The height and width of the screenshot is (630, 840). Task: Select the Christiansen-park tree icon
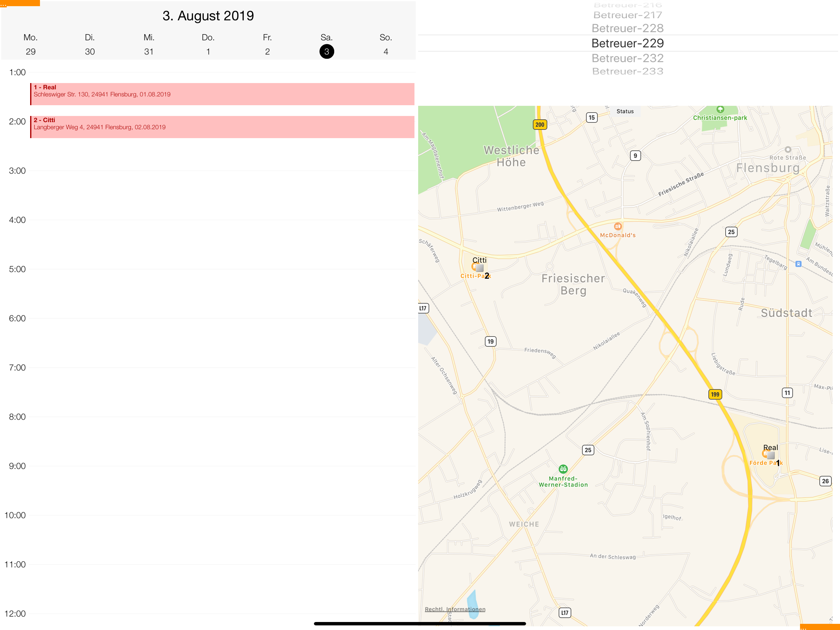[x=720, y=110]
